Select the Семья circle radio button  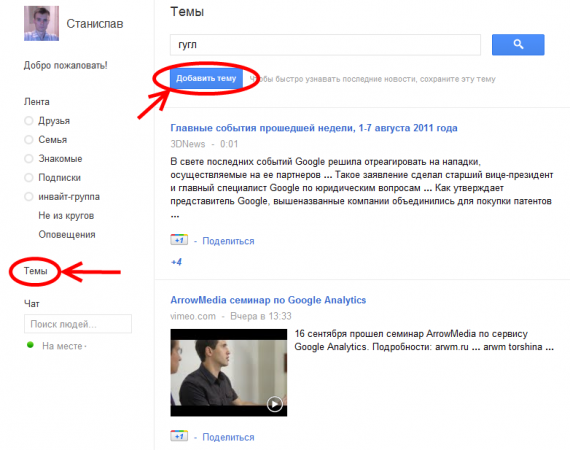point(29,140)
